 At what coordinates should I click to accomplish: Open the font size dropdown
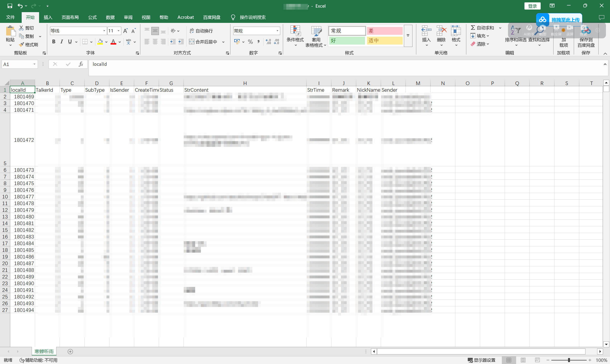[x=119, y=31]
